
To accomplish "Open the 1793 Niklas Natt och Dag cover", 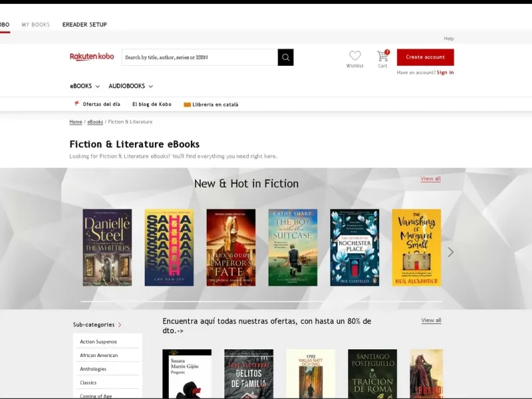I will coord(311,374).
